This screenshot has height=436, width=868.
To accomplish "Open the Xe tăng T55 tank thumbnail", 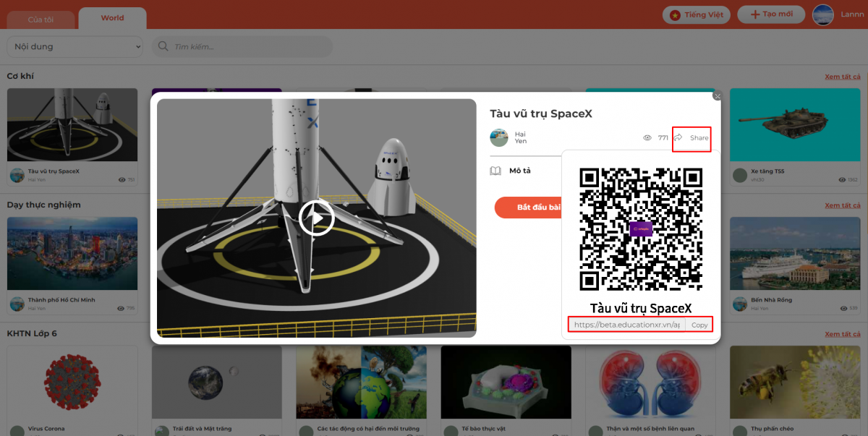I will [795, 124].
